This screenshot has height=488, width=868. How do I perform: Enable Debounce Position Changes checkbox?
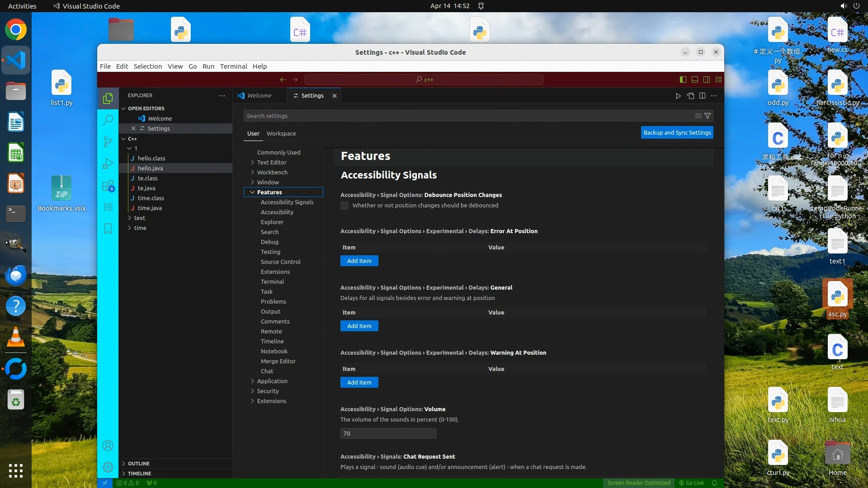point(344,206)
